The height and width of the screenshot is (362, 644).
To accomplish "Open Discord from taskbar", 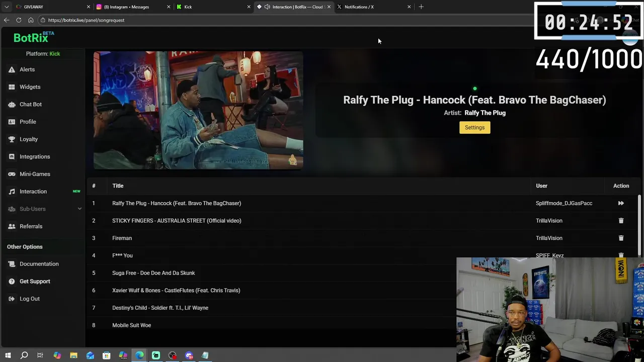I will (x=189, y=355).
